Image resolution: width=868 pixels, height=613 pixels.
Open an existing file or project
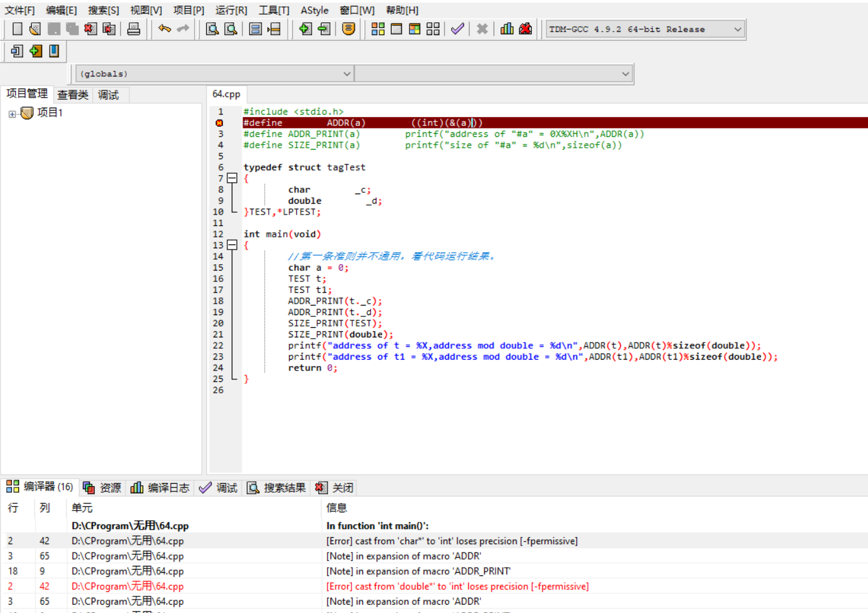point(36,29)
